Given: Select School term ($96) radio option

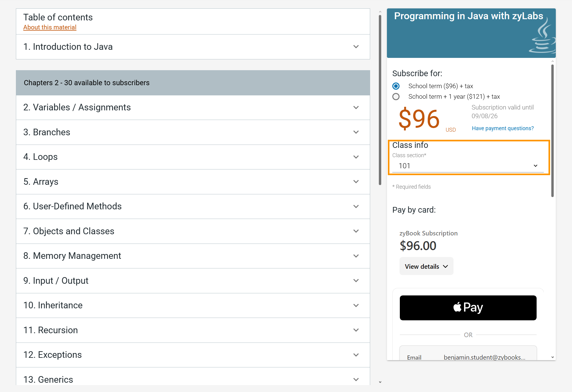Looking at the screenshot, I should click(x=396, y=86).
